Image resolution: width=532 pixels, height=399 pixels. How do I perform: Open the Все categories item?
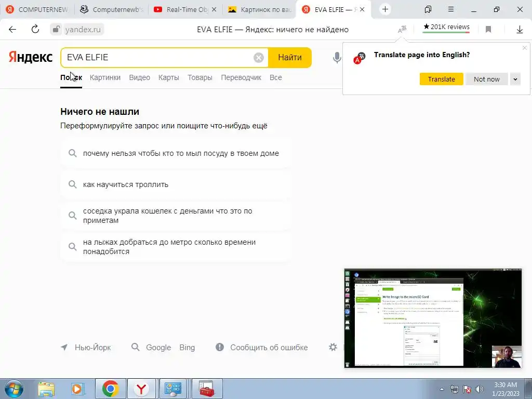pyautogui.click(x=275, y=77)
